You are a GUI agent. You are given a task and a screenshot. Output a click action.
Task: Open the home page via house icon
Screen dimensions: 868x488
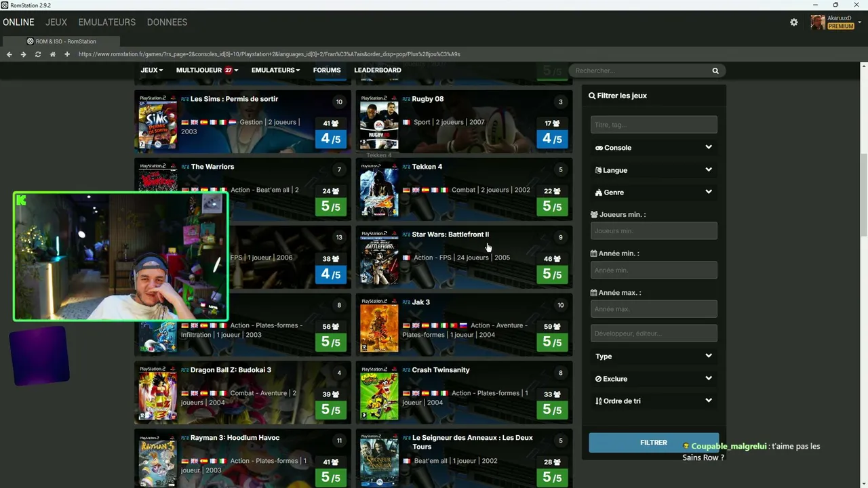(52, 54)
